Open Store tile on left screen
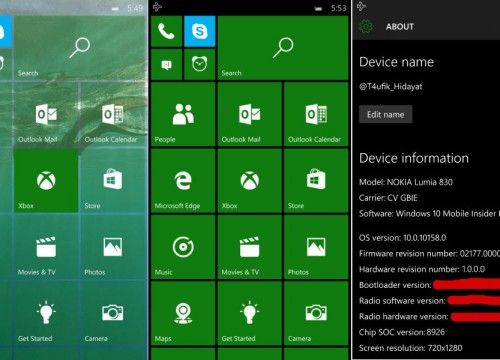 [113, 180]
